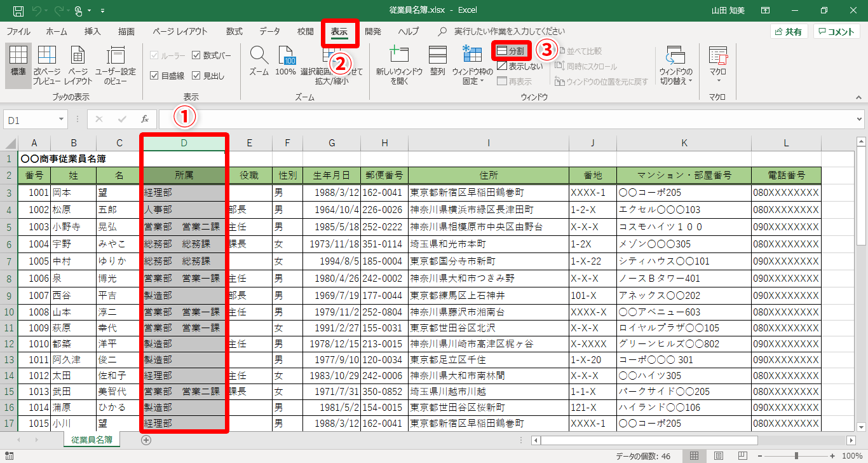The width and height of the screenshot is (868, 463).
Task: Switch to 標準 view in the ribbon
Action: [x=18, y=65]
